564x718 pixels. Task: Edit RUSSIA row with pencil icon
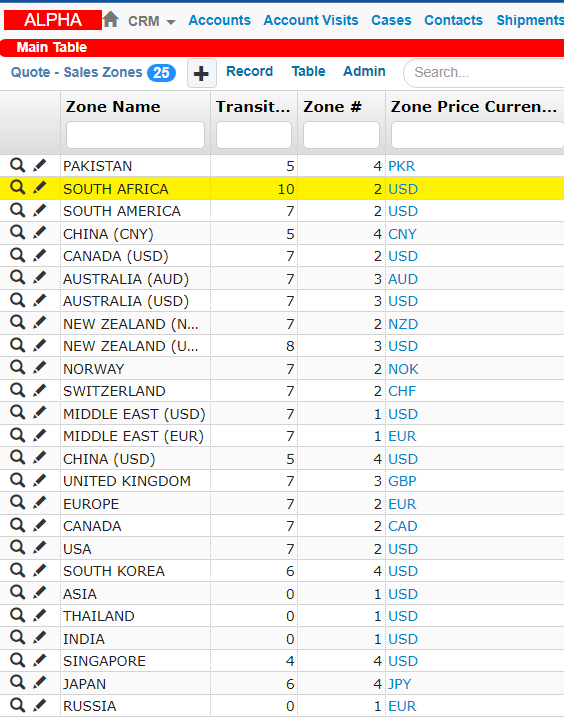[40, 705]
